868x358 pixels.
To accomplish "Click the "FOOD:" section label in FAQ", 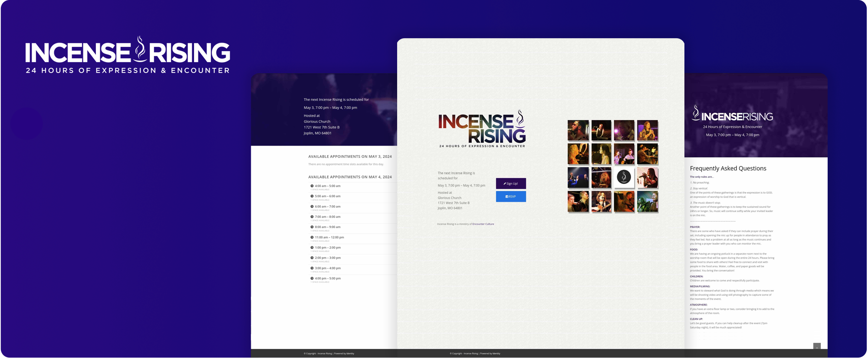I will point(694,249).
